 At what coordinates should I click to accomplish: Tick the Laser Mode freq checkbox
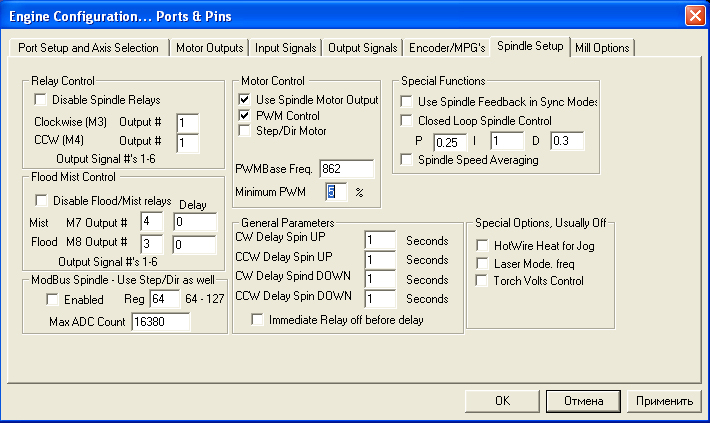pos(483,262)
